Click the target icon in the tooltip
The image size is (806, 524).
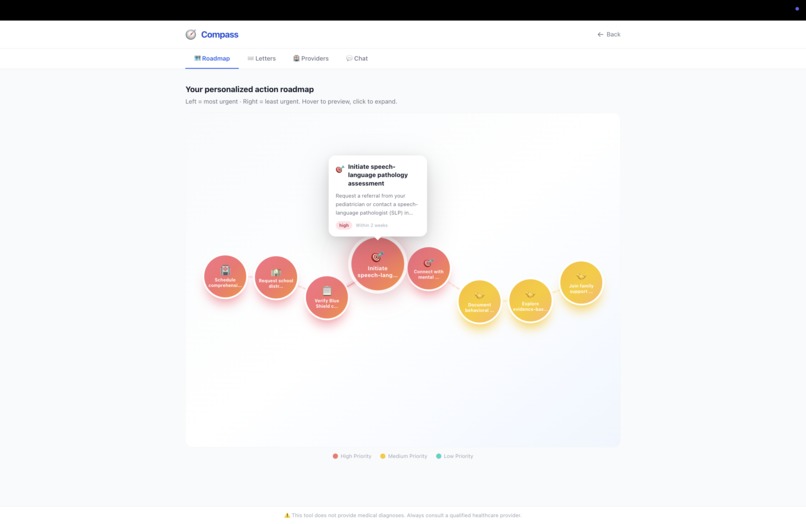pos(340,169)
